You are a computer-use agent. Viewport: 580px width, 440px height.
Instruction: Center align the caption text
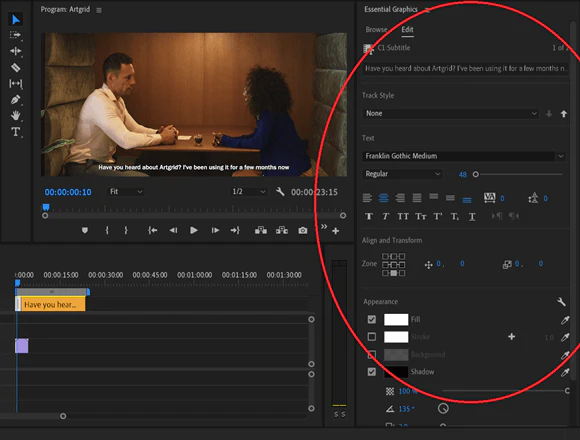(384, 198)
